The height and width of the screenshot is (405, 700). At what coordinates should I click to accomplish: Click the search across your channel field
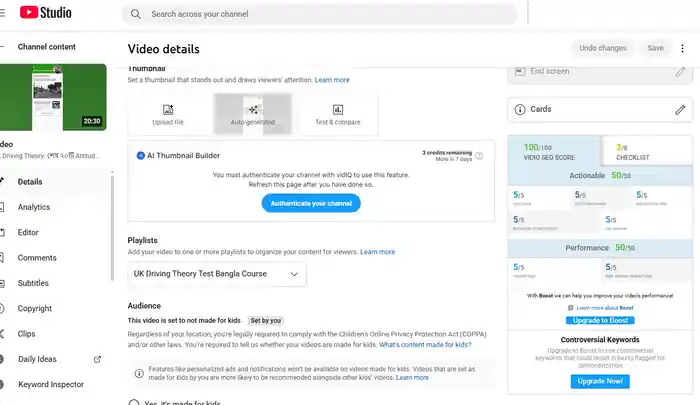pyautogui.click(x=320, y=14)
